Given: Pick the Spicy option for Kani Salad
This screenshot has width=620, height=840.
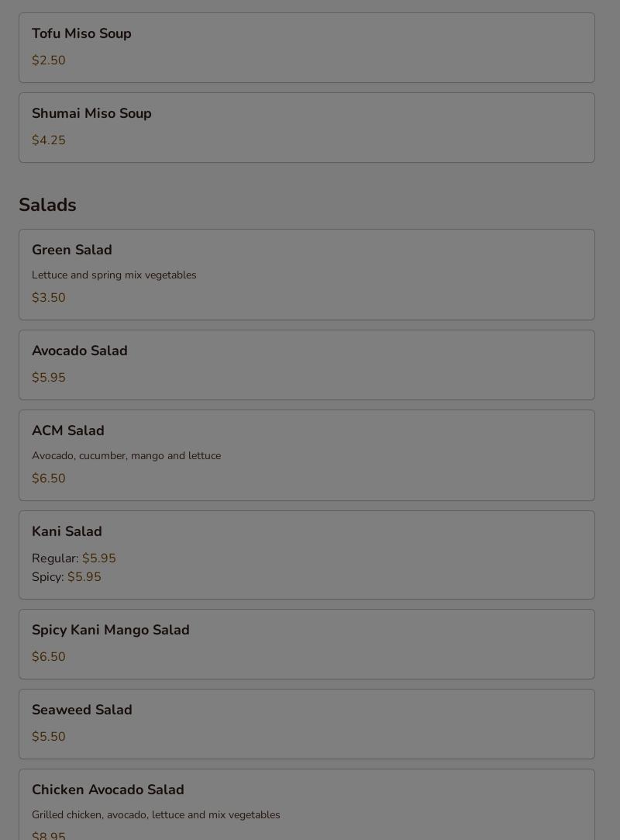Looking at the screenshot, I should [x=67, y=577].
